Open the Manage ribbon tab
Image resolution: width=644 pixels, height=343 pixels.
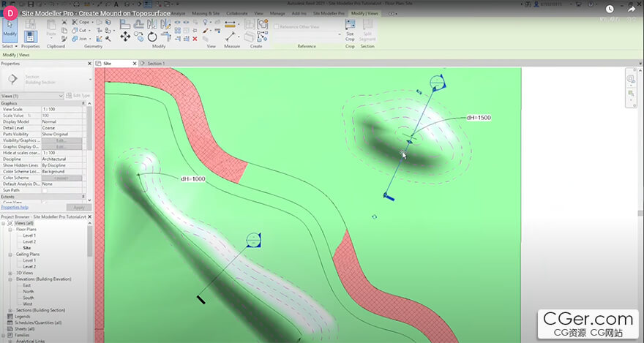click(277, 14)
